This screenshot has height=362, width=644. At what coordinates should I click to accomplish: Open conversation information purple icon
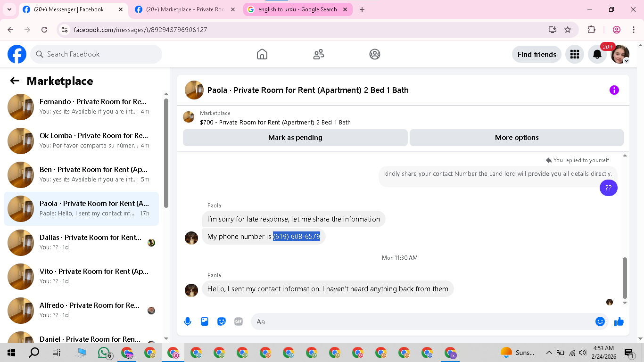coord(614,90)
